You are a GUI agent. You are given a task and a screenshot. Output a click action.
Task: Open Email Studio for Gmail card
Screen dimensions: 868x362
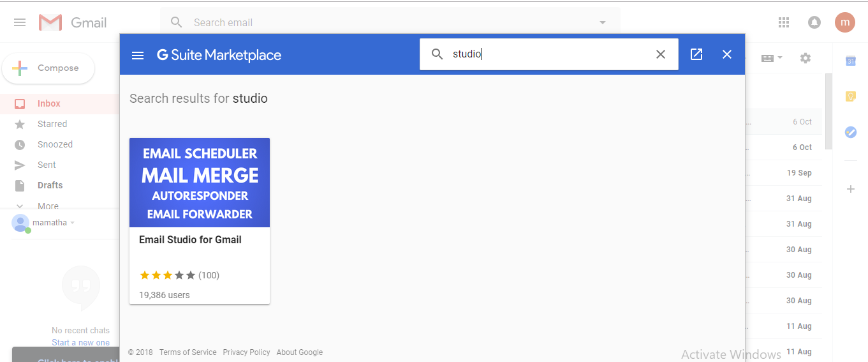199,220
